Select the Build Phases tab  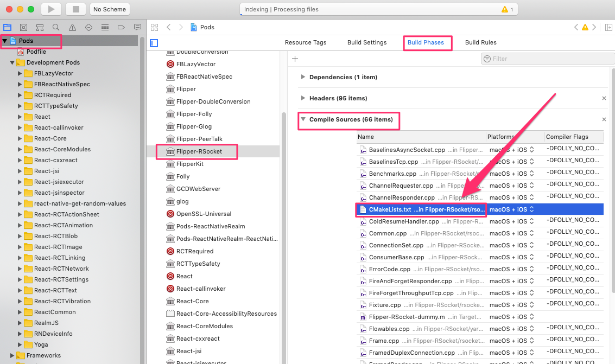click(426, 42)
